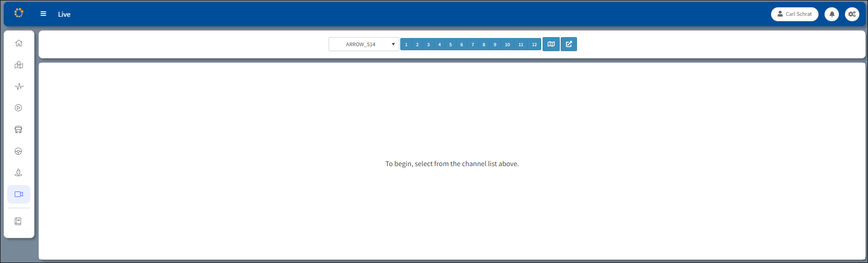Open the joystick sidebar icon
Screen dimensions: 868x263
(x=19, y=172)
